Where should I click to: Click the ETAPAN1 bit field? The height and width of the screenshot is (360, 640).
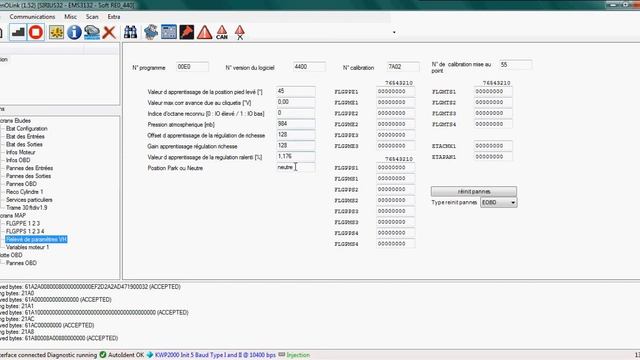click(493, 157)
